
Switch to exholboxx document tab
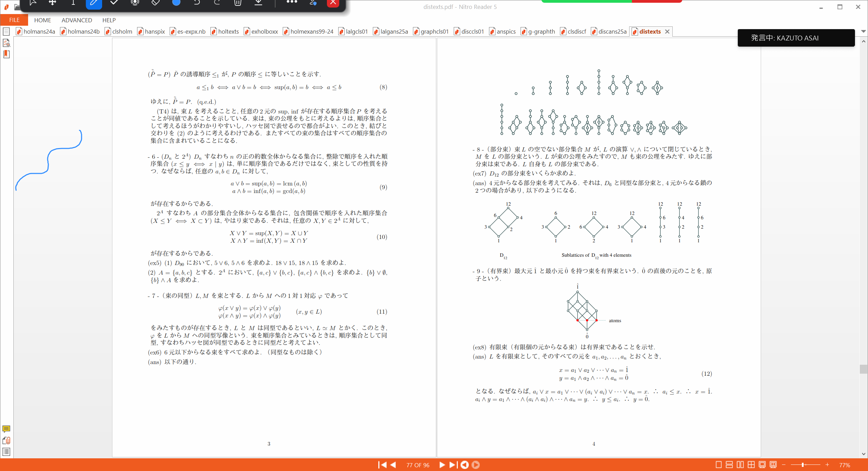(261, 32)
